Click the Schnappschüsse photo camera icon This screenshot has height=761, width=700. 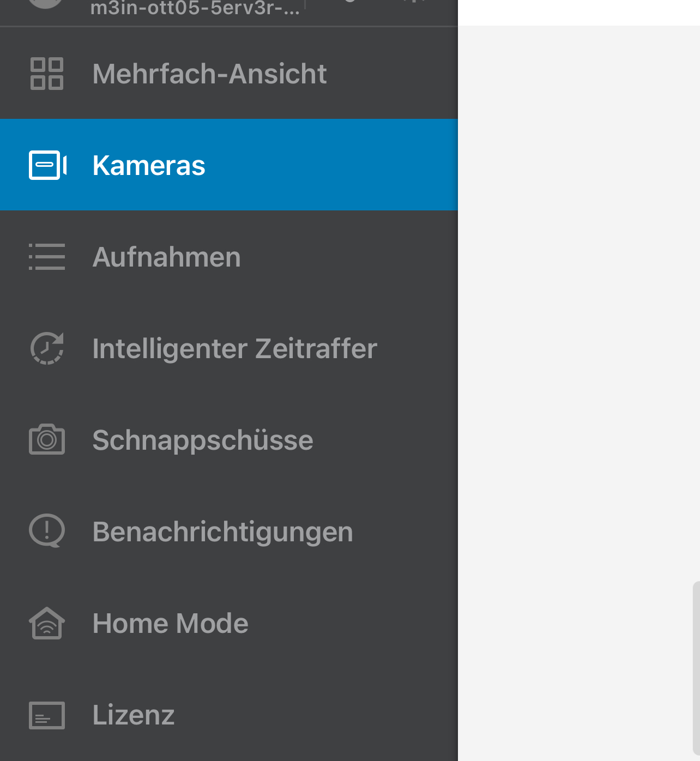click(x=47, y=439)
